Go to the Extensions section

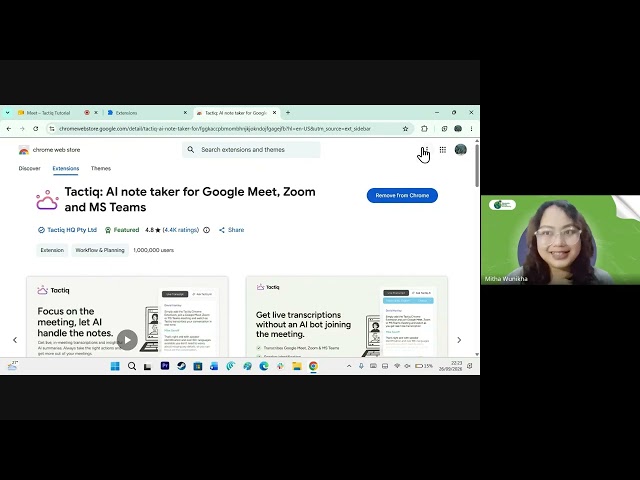click(66, 168)
